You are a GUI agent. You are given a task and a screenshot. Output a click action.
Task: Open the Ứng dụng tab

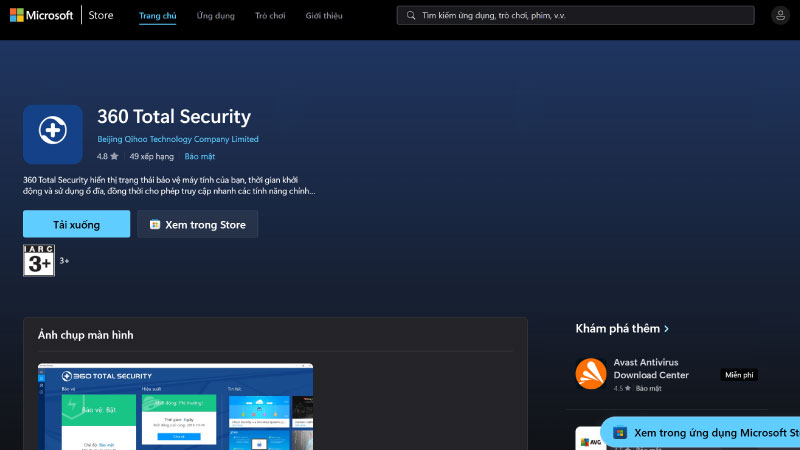pos(215,16)
